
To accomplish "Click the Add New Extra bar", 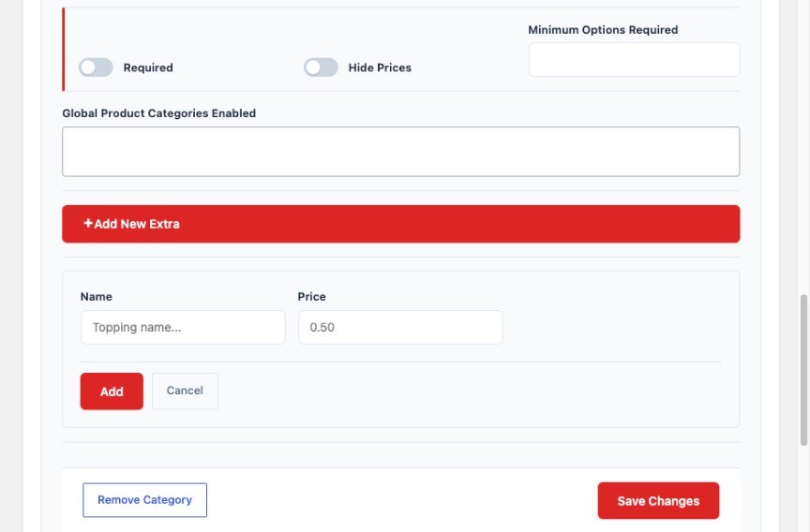I will click(x=401, y=224).
